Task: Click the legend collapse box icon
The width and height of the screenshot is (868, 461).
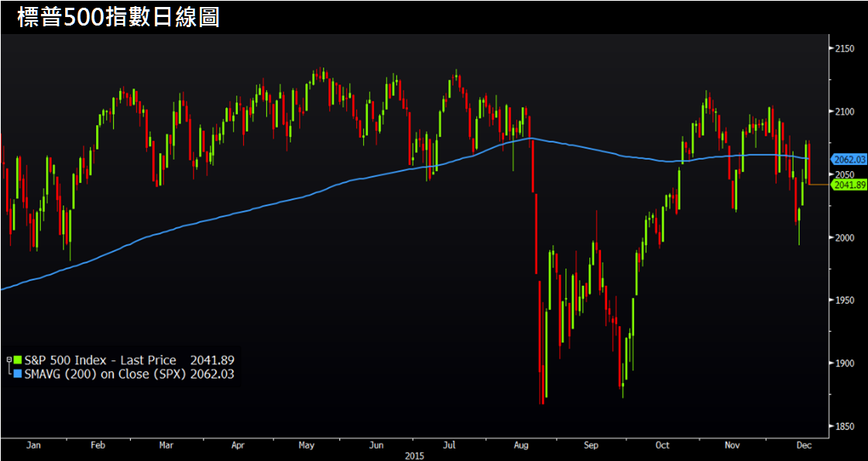Action: 9,360
